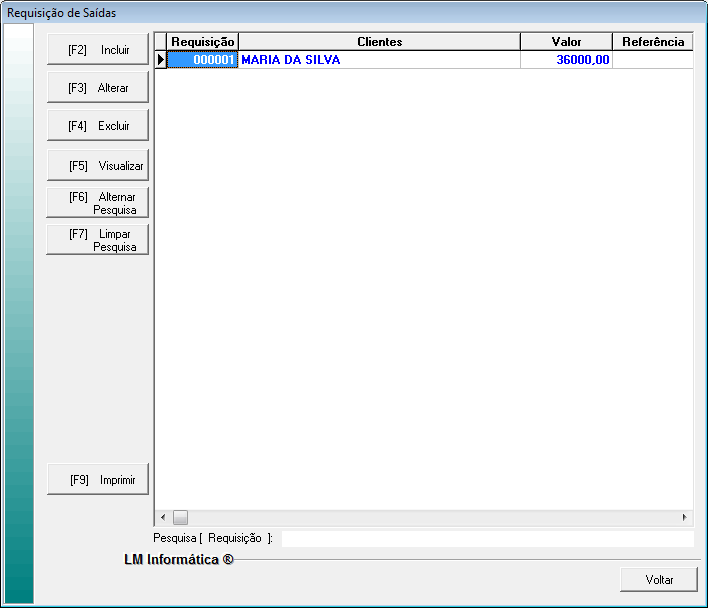Click the horizontal scrollbar left arrow
The height and width of the screenshot is (608, 708).
click(162, 518)
